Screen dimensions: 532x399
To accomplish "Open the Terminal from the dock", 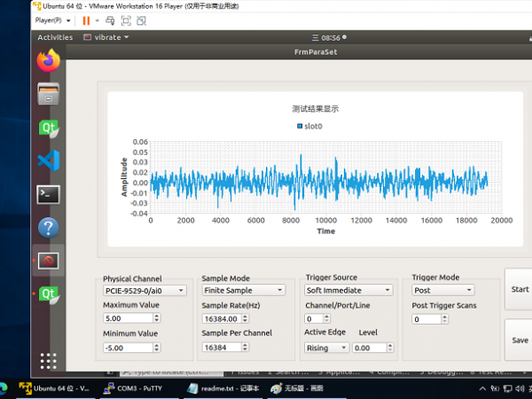I will [x=48, y=194].
